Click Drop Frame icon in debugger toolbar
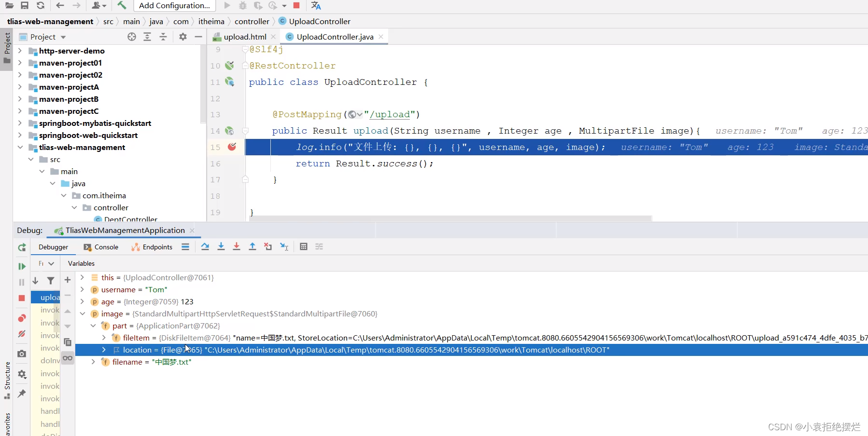Image resolution: width=868 pixels, height=436 pixels. pos(268,246)
